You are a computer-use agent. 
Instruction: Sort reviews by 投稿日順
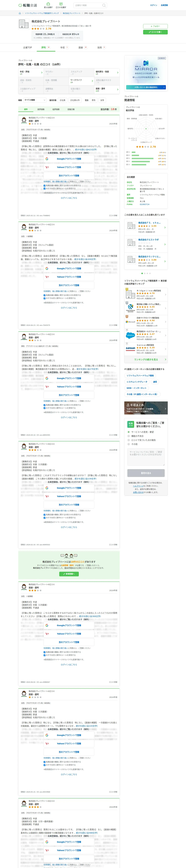pos(71,109)
